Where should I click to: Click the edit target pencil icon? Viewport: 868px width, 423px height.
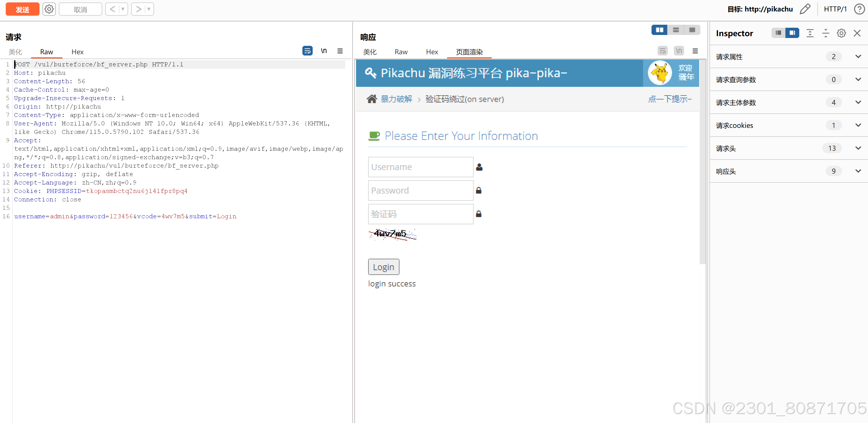click(805, 9)
